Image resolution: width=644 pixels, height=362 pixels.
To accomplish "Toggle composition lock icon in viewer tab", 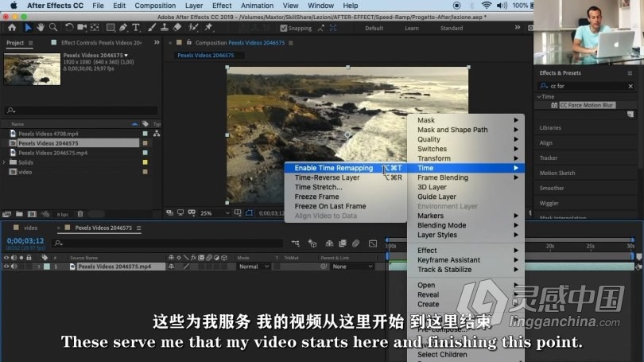I will tap(189, 42).
